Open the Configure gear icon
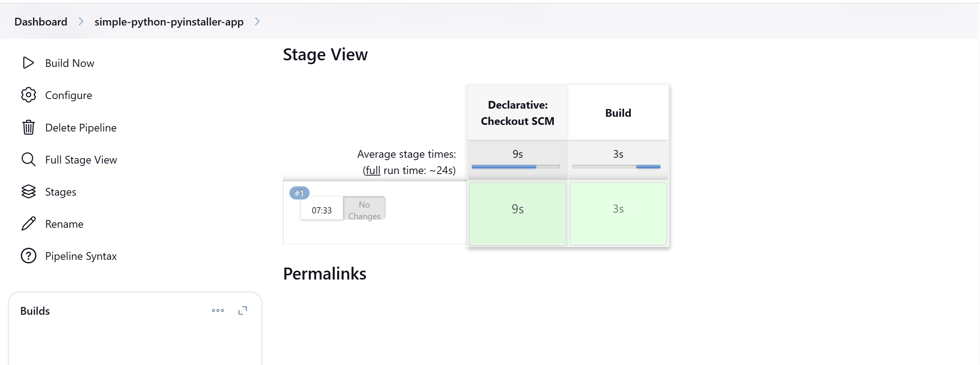Viewport: 980px width, 365px height. click(x=28, y=95)
